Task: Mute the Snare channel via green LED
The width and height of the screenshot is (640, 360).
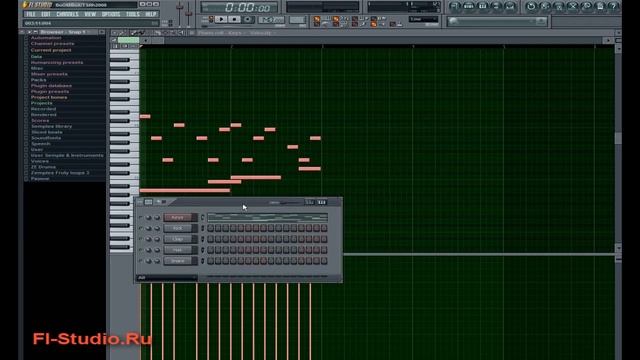Action: pos(140,261)
